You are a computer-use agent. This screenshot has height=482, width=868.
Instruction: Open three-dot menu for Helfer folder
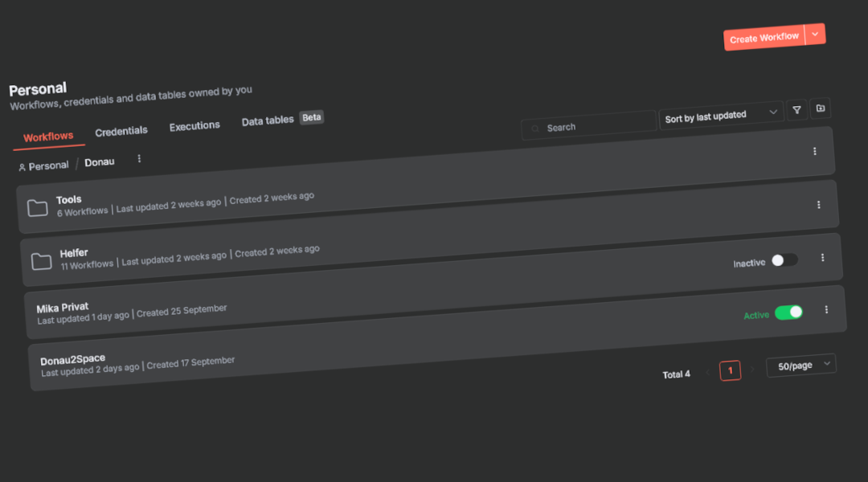[x=818, y=205]
